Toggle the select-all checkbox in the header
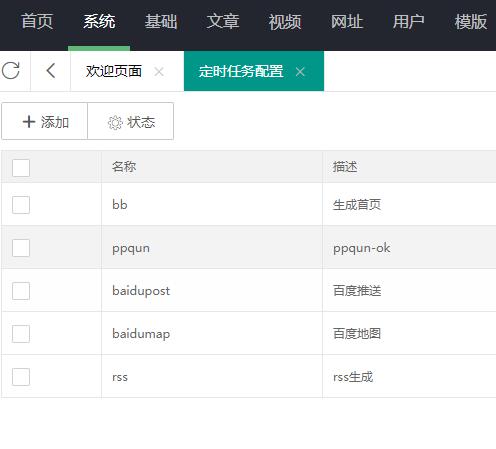Screen dimensions: 496x449 [21, 167]
